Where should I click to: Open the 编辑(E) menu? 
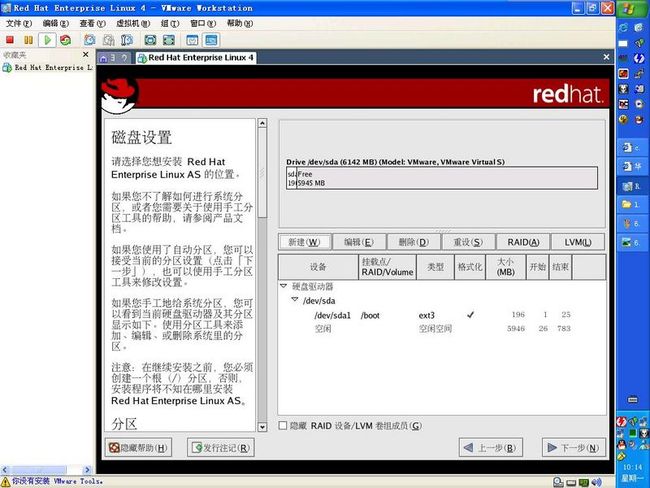[x=56, y=23]
